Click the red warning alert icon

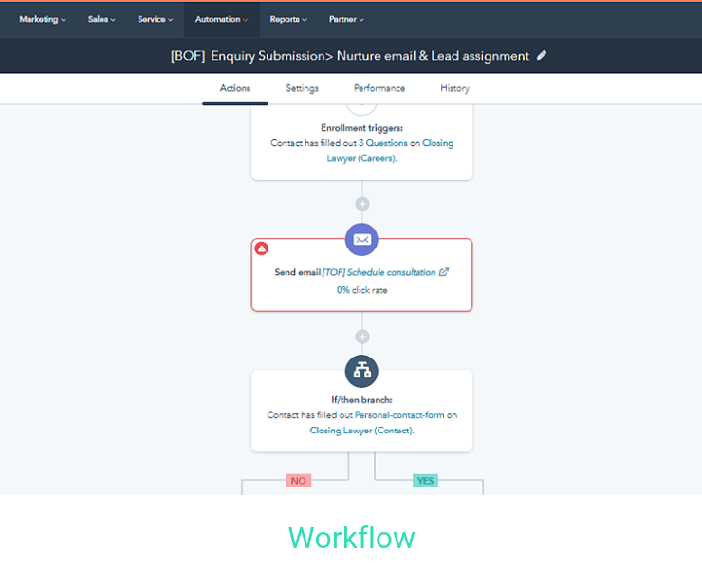tap(262, 248)
